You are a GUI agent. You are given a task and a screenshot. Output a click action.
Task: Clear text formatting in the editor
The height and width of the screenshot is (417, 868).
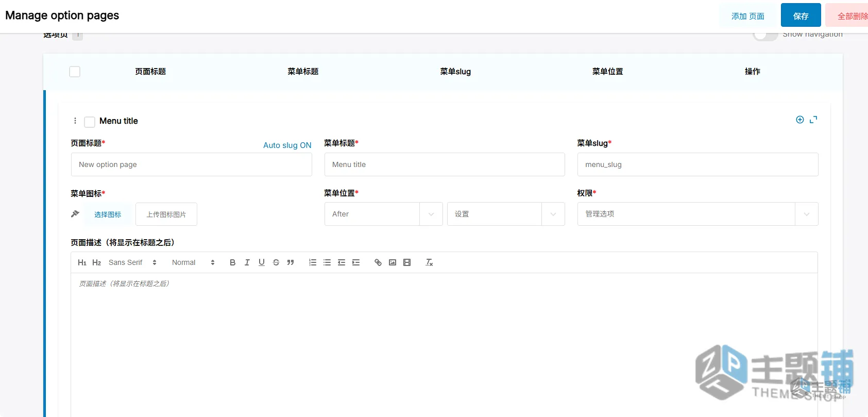click(429, 262)
